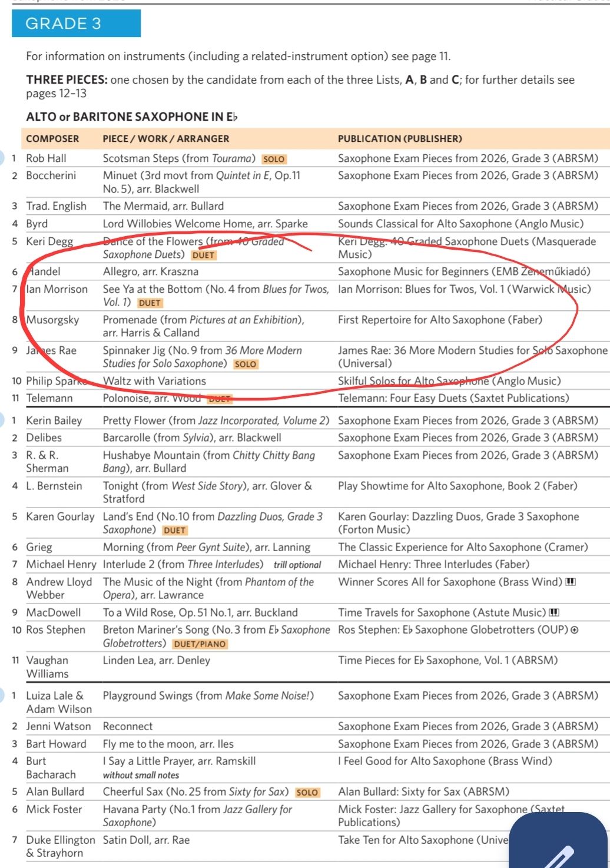
Task: Select Hushabye Mountain piece title
Action: 209,462
